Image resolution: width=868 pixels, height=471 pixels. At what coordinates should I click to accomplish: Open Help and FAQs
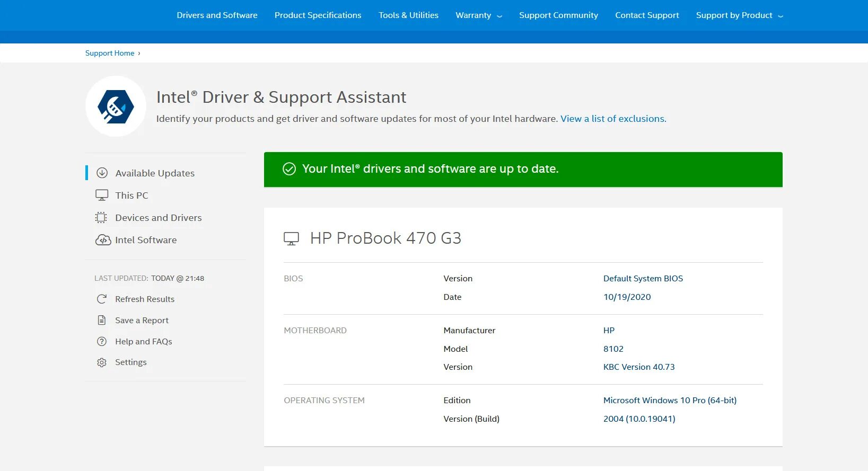tap(144, 342)
